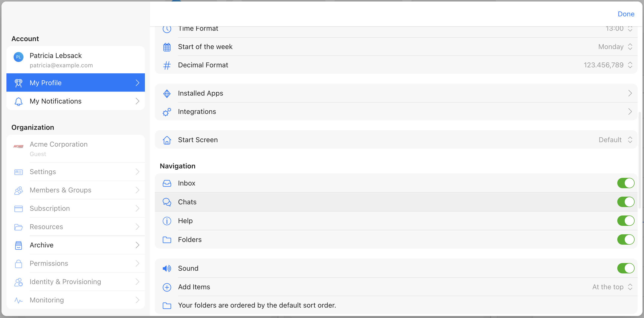Change the Decimal Format value selector

point(608,65)
